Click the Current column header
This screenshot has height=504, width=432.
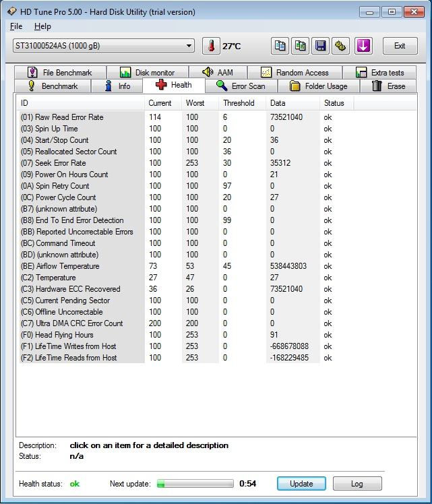coord(163,103)
